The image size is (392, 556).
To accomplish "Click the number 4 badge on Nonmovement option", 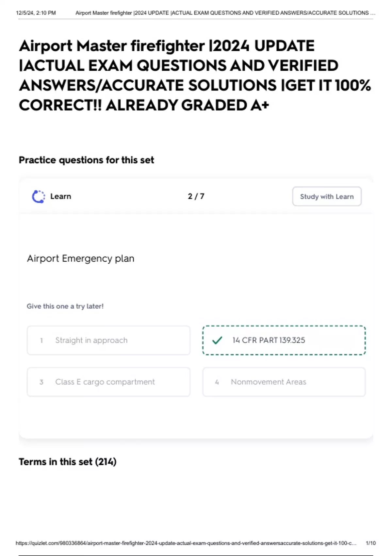I will point(217,382).
